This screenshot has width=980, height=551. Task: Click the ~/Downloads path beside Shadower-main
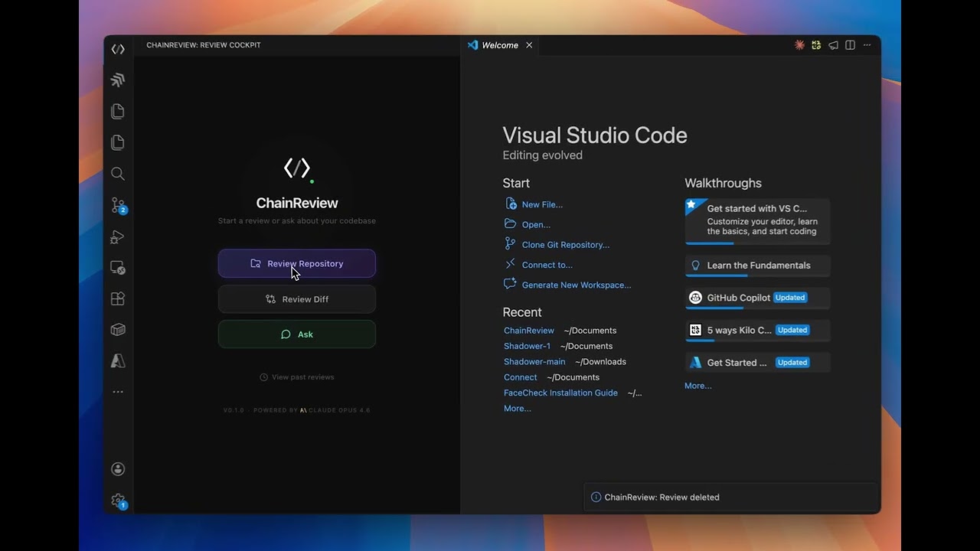[600, 361]
